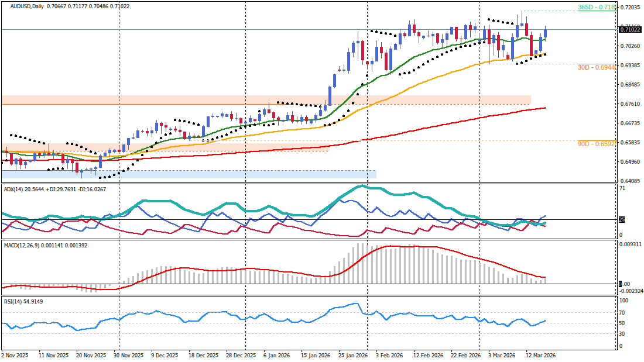
Task: Click the 365D - 0.718 level label
Action: 597,8
